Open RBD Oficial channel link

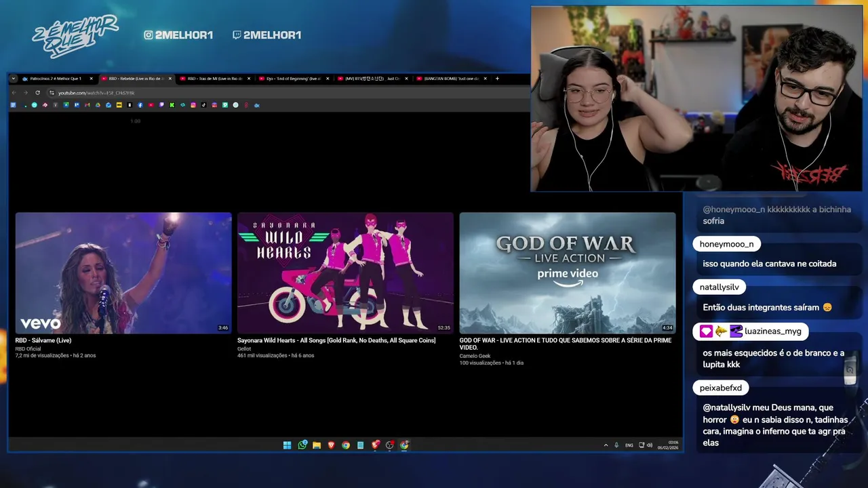click(28, 348)
